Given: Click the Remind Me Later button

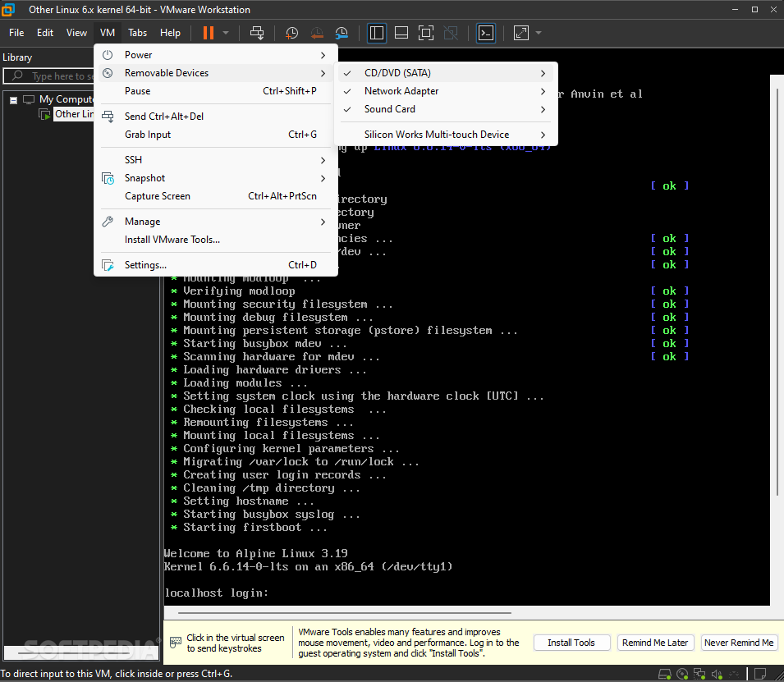Looking at the screenshot, I should tap(655, 643).
